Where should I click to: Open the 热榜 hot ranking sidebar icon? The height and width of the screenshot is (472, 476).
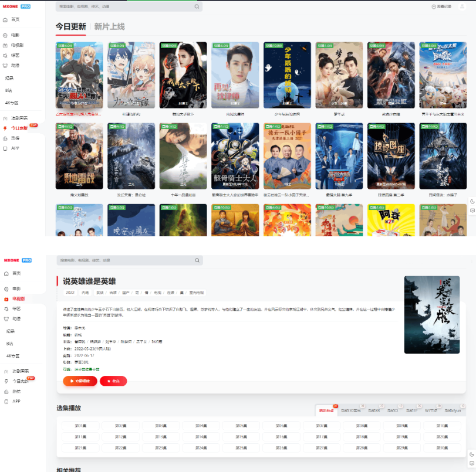(x=6, y=138)
